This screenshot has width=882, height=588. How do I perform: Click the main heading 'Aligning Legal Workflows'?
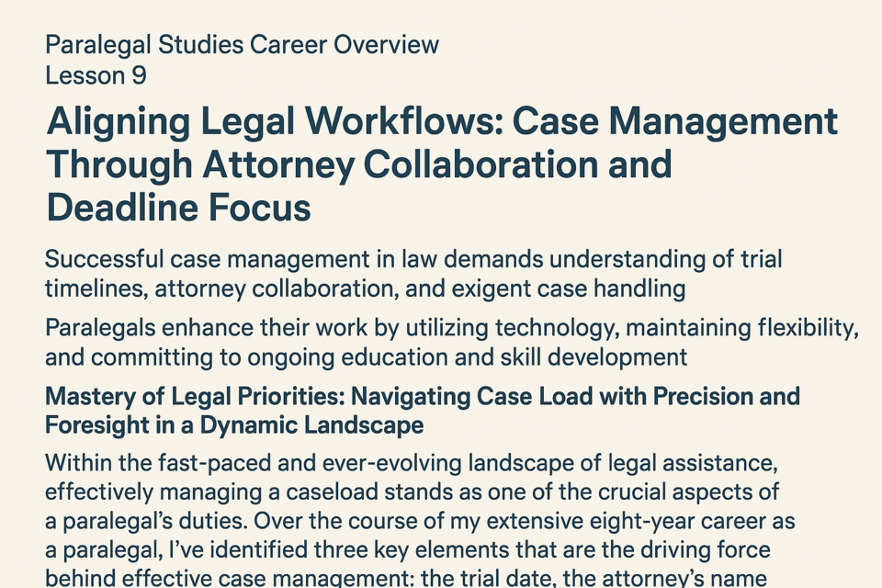click(x=275, y=122)
